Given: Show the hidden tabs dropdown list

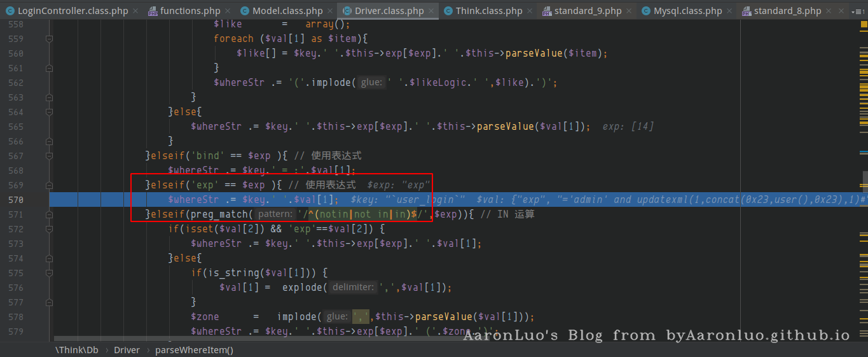Looking at the screenshot, I should click(857, 11).
